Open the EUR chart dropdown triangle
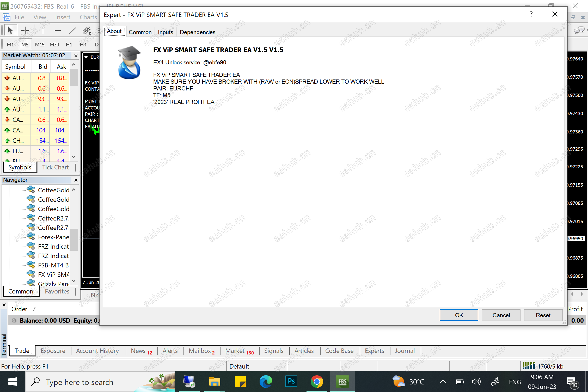Viewport: 588px width, 392px height. point(86,57)
